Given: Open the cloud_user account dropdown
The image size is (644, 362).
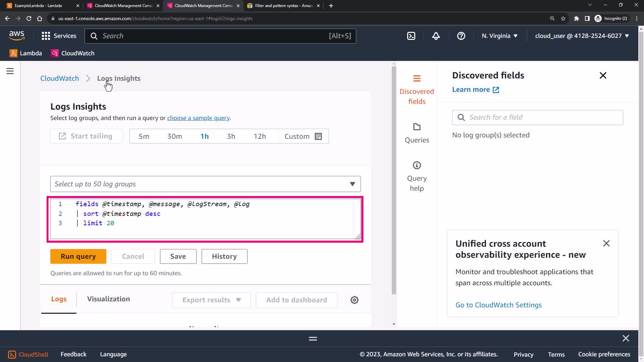Looking at the screenshot, I should pyautogui.click(x=582, y=36).
